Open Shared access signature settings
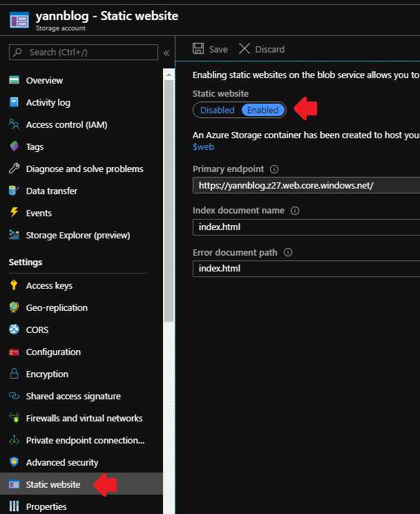The width and height of the screenshot is (420, 514). [x=73, y=396]
